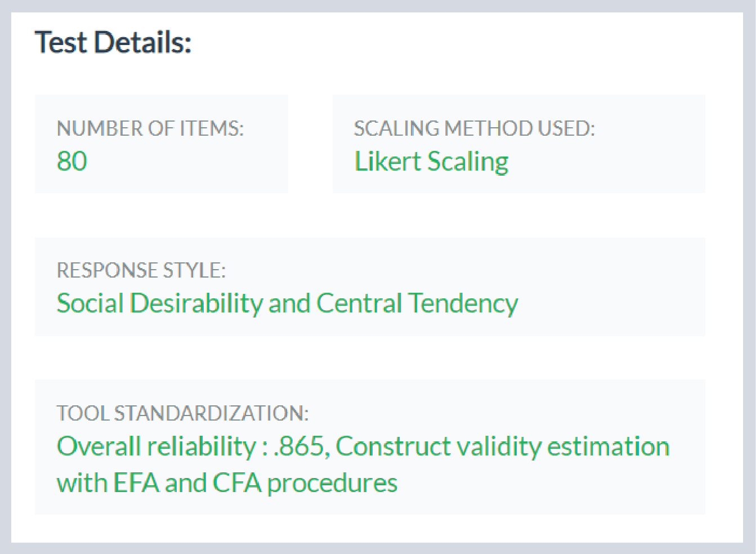The image size is (756, 554).
Task: Select the NUMBER OF ITEMS label
Action: tap(150, 129)
